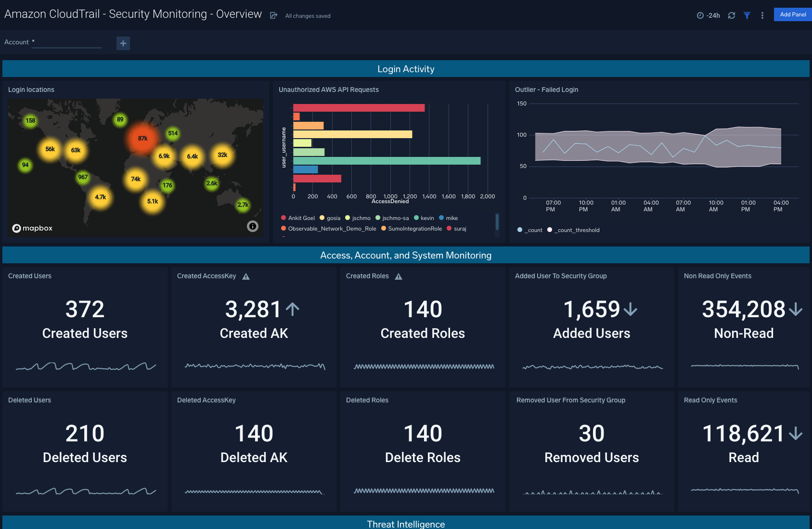Select the Access, Account, and System Monitoring header
The height and width of the screenshot is (529, 812).
pyautogui.click(x=406, y=255)
